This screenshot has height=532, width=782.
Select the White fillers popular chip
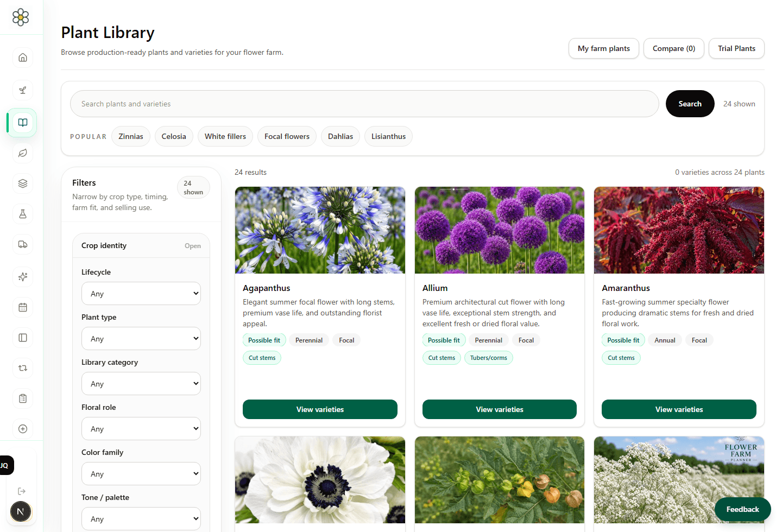(x=225, y=136)
